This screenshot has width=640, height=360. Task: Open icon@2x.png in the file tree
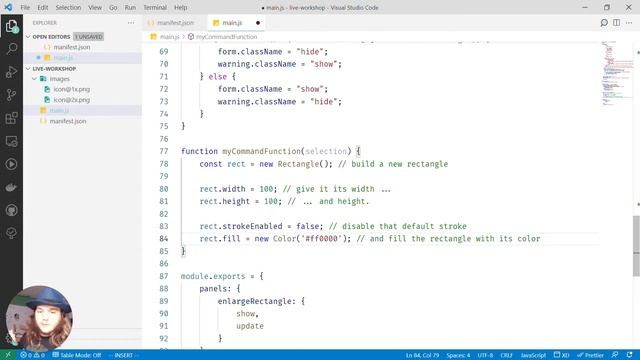click(x=72, y=100)
